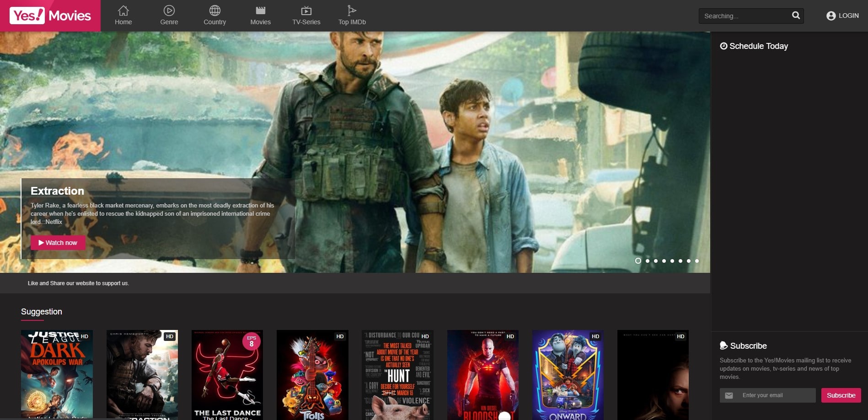Click the Top IMDb menu label
868x420 pixels.
352,22
